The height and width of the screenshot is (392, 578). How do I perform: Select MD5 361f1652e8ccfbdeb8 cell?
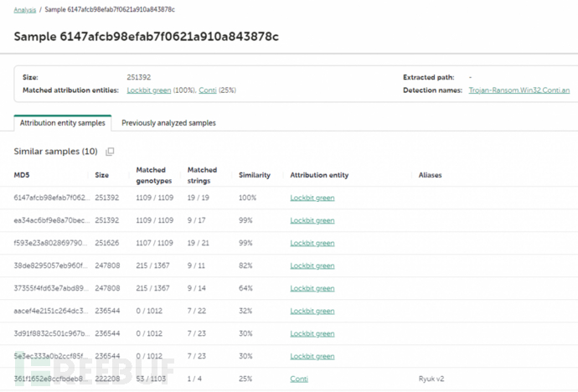click(51, 379)
